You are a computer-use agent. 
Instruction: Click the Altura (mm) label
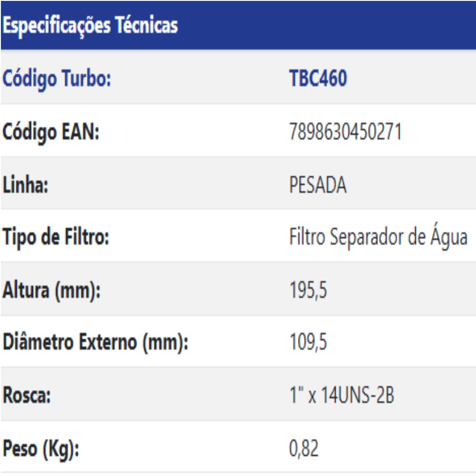click(x=52, y=290)
